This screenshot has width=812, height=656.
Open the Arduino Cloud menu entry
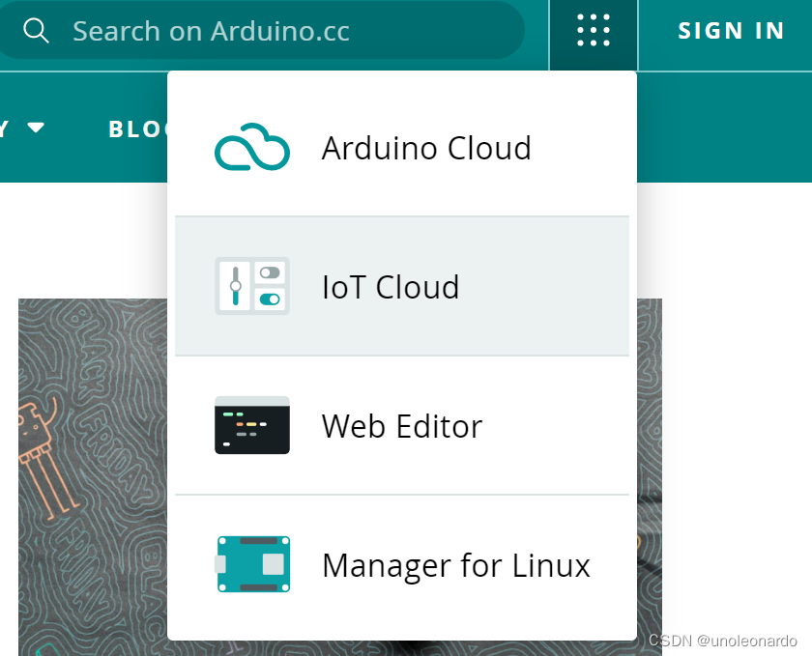click(x=402, y=147)
